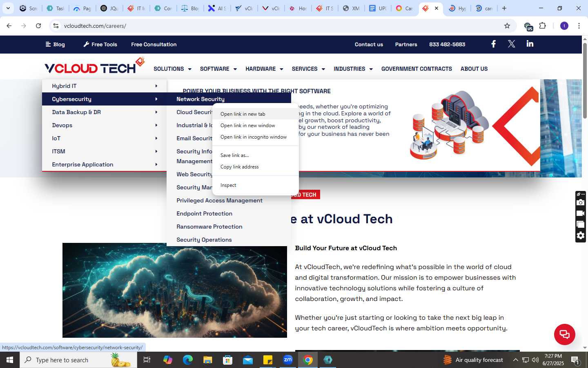Open the Partners link
The image size is (588, 368).
[406, 44]
